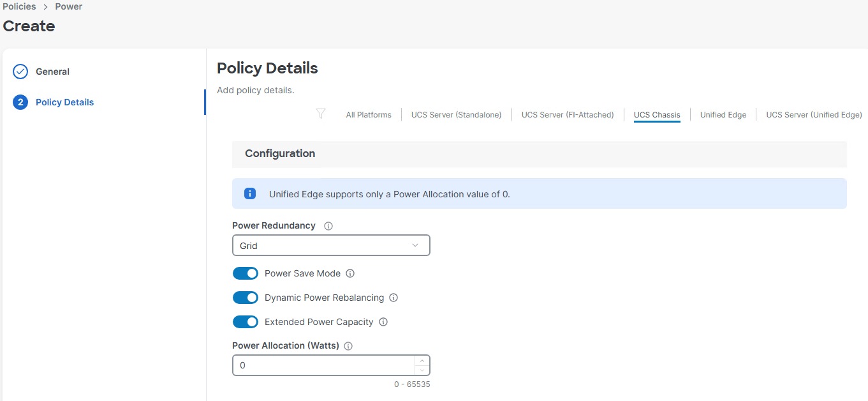The height and width of the screenshot is (401, 868).
Task: Click the '0 - 65535' range hint text
Action: pyautogui.click(x=412, y=384)
